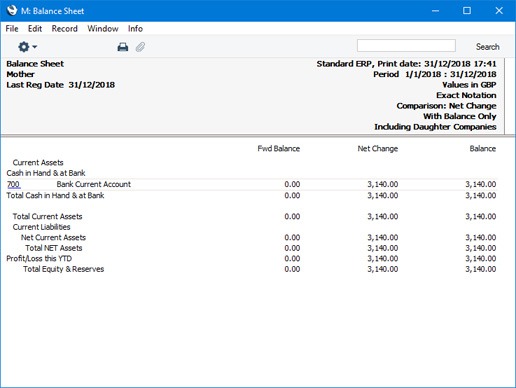Click the printer icon to print report

tap(123, 47)
